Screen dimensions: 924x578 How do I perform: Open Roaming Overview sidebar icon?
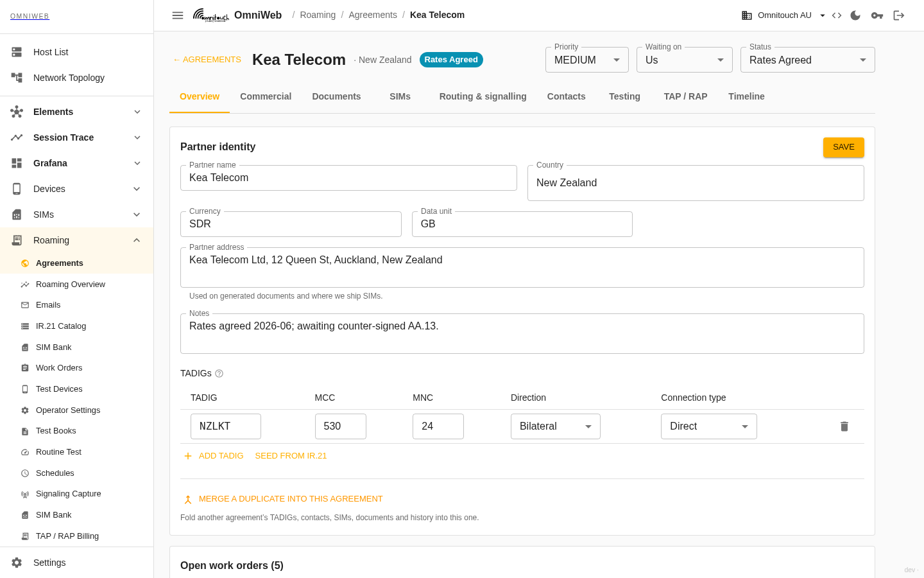[25, 285]
